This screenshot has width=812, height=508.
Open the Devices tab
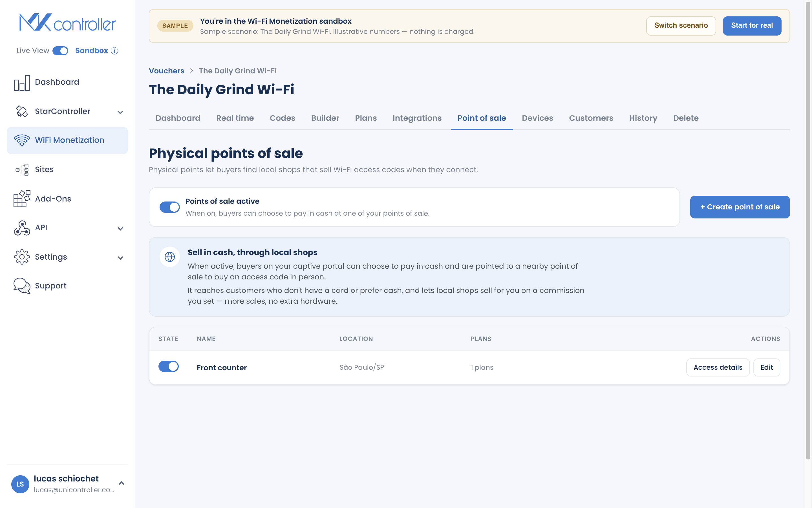tap(538, 118)
